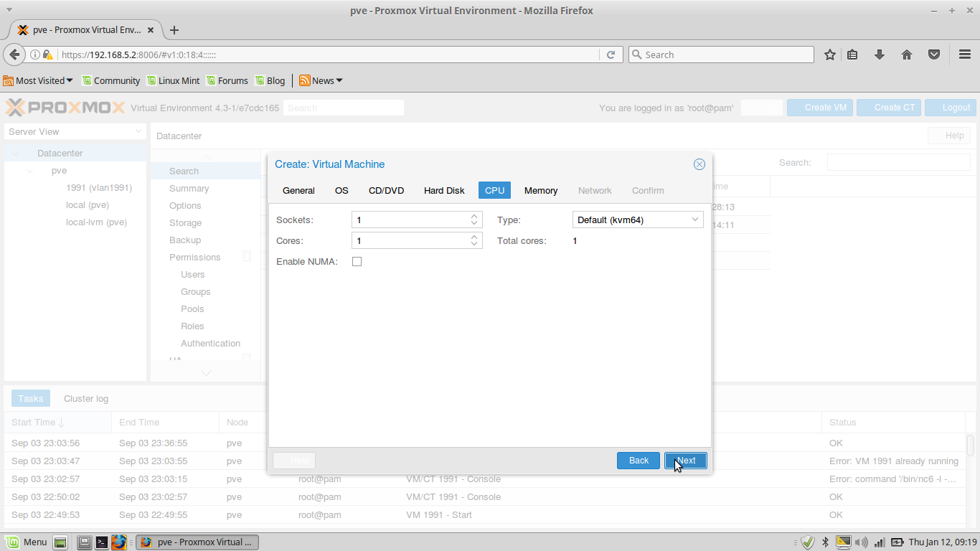Open the Community bookmark
The width and height of the screenshot is (980, 551).
[x=110, y=80]
